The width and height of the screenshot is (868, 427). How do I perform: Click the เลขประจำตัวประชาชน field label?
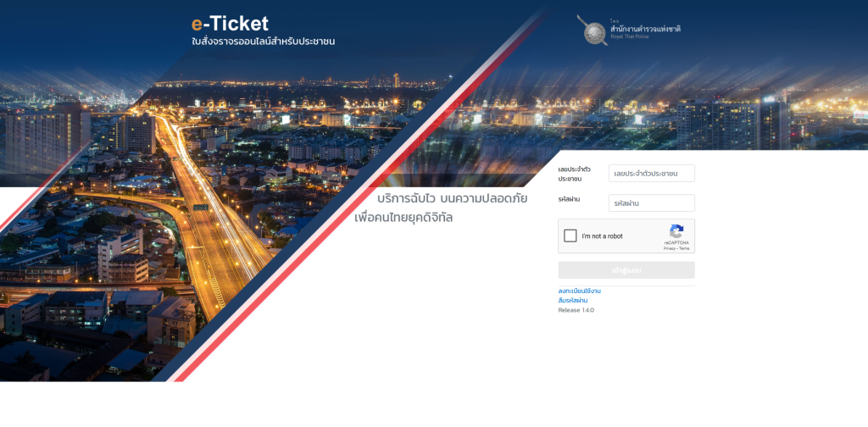pos(575,174)
